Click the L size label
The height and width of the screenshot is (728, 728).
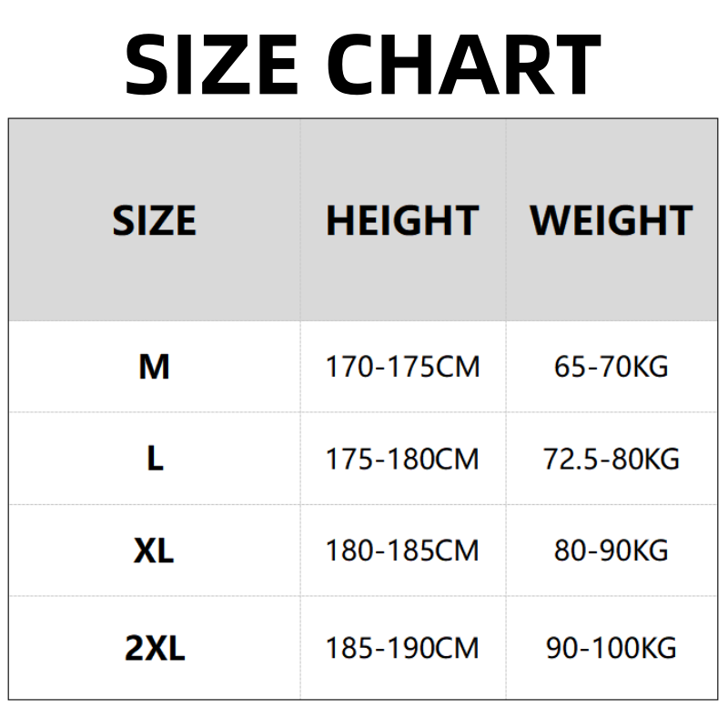pos(155,459)
